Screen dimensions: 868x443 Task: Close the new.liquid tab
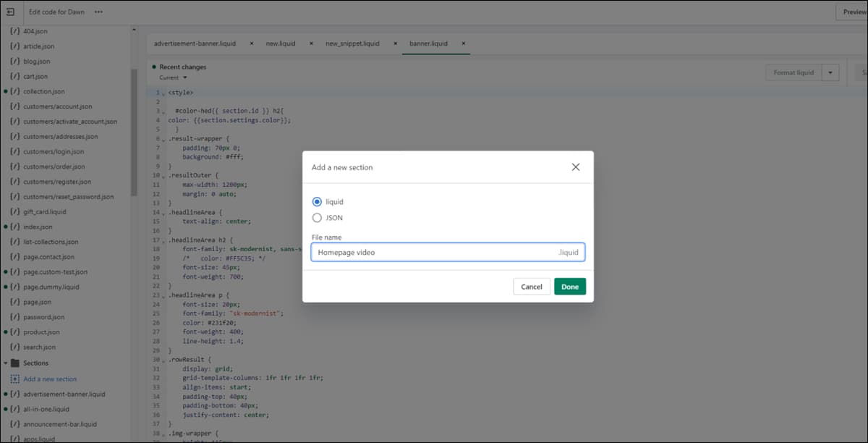point(311,43)
